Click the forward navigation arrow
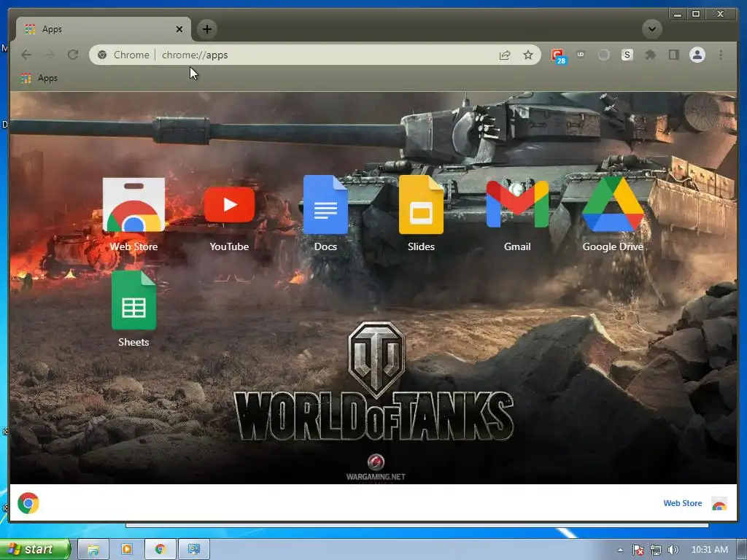 [x=50, y=55]
